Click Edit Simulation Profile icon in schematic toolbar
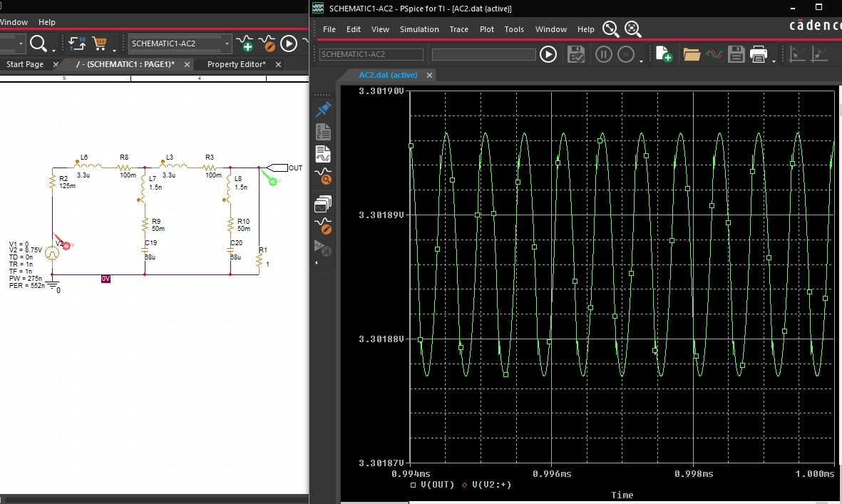This screenshot has width=842, height=504. coord(267,44)
